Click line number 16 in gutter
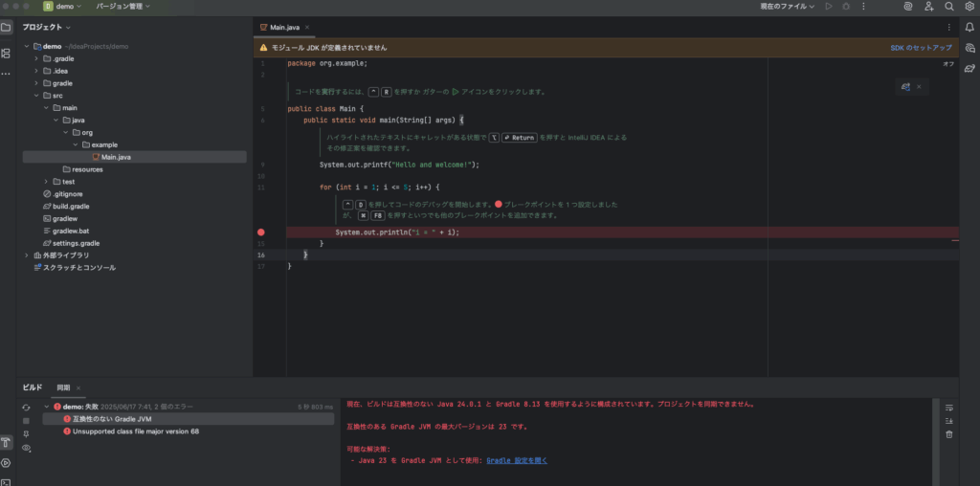 pyautogui.click(x=260, y=255)
